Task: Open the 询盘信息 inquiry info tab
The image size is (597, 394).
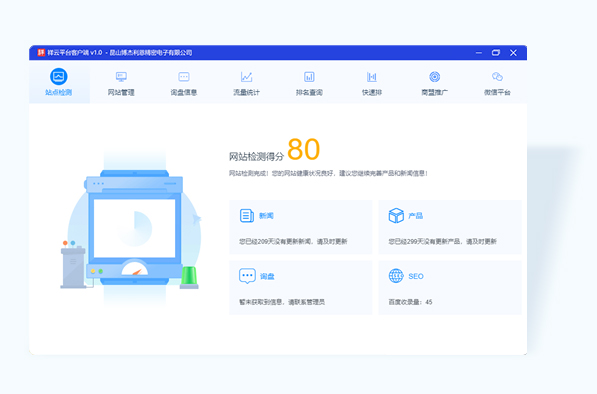Action: [x=184, y=84]
